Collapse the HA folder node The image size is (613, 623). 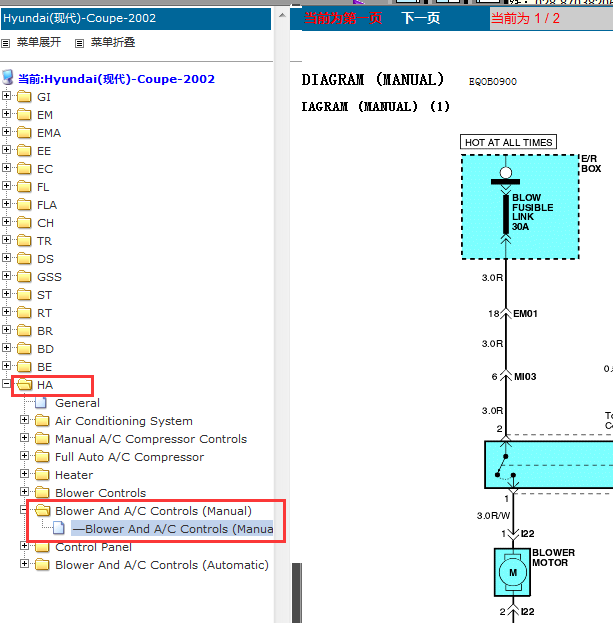pos(6,384)
